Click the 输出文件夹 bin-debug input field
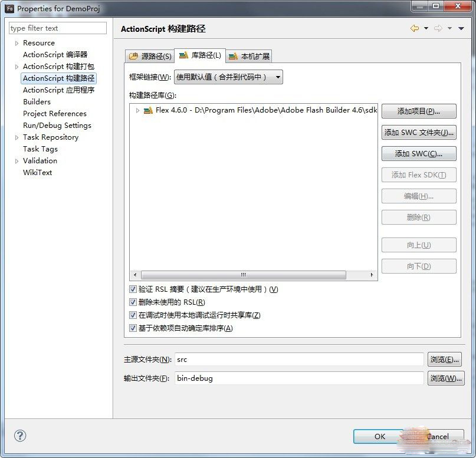This screenshot has width=476, height=458. tap(299, 378)
